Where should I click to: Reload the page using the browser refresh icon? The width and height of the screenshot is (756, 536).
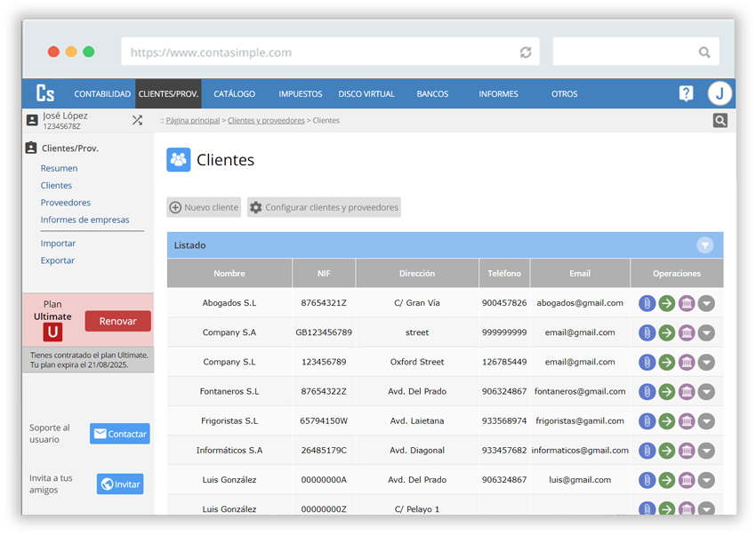coord(526,52)
